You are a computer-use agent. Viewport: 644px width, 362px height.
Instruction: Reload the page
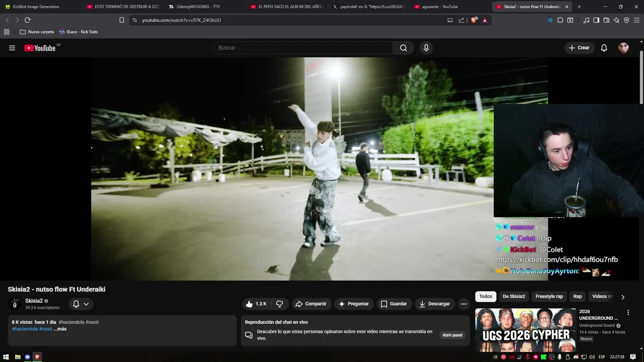pyautogui.click(x=27, y=20)
